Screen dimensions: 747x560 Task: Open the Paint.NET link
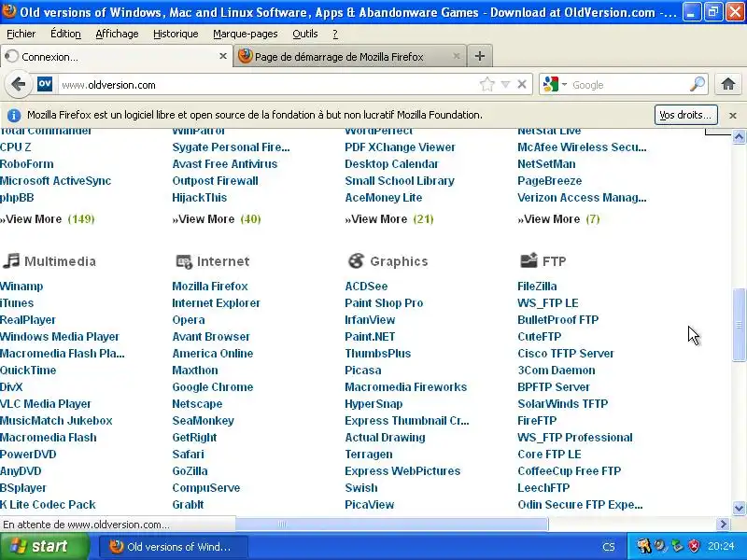[x=370, y=337]
